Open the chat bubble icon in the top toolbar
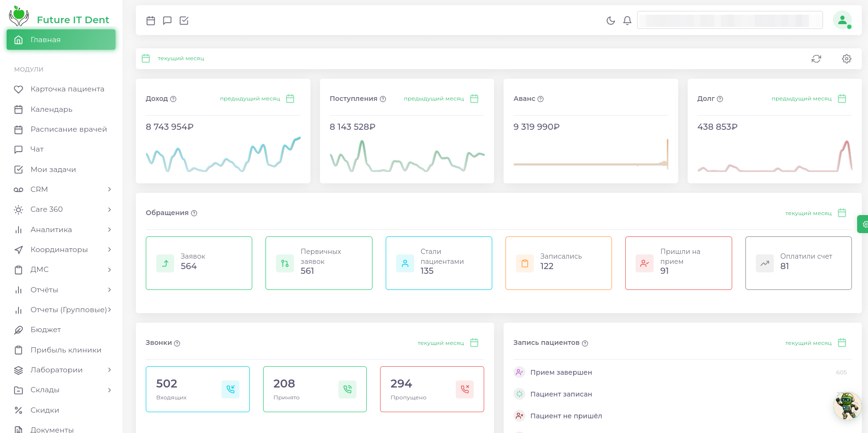This screenshot has height=433, width=868. click(167, 20)
